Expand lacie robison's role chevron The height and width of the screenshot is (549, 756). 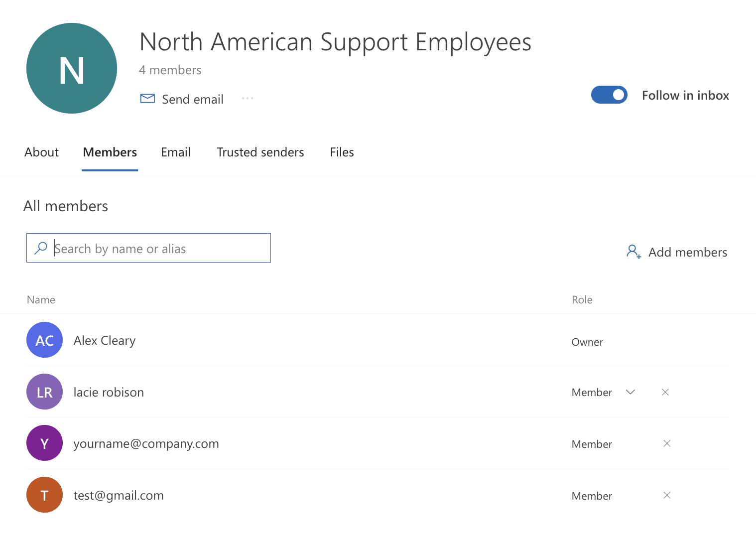click(630, 392)
